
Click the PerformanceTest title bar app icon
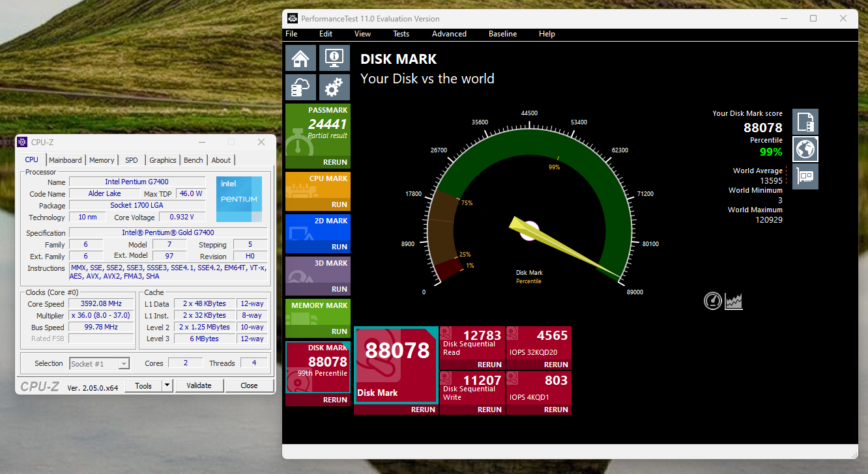[x=292, y=19]
